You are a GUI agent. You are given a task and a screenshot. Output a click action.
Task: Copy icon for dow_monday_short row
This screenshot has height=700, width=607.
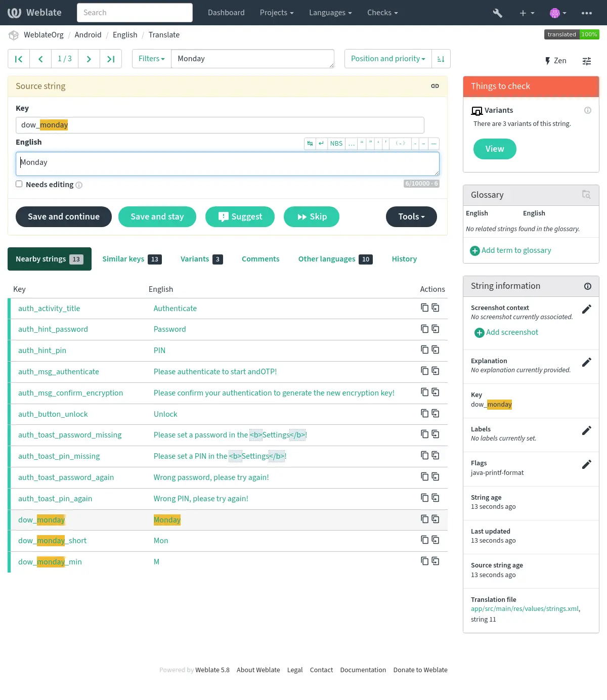tap(425, 540)
